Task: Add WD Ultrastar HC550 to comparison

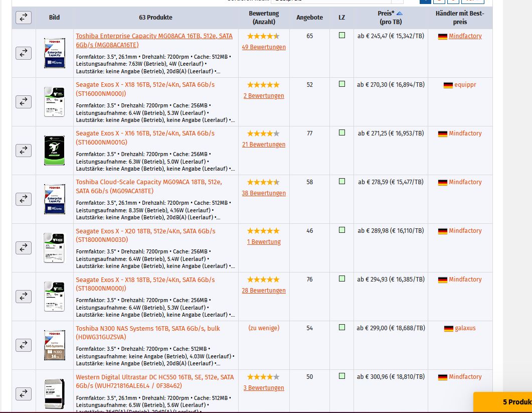Action: coord(24,393)
